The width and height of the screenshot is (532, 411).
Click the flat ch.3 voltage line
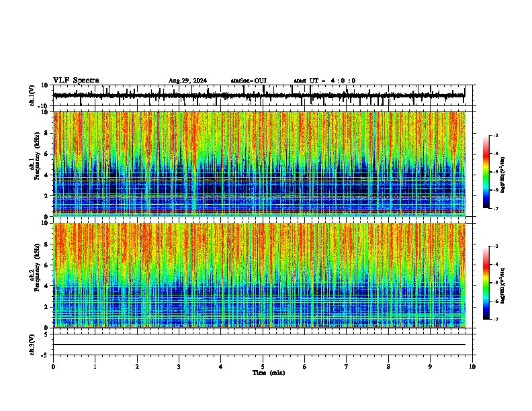[x=259, y=345]
